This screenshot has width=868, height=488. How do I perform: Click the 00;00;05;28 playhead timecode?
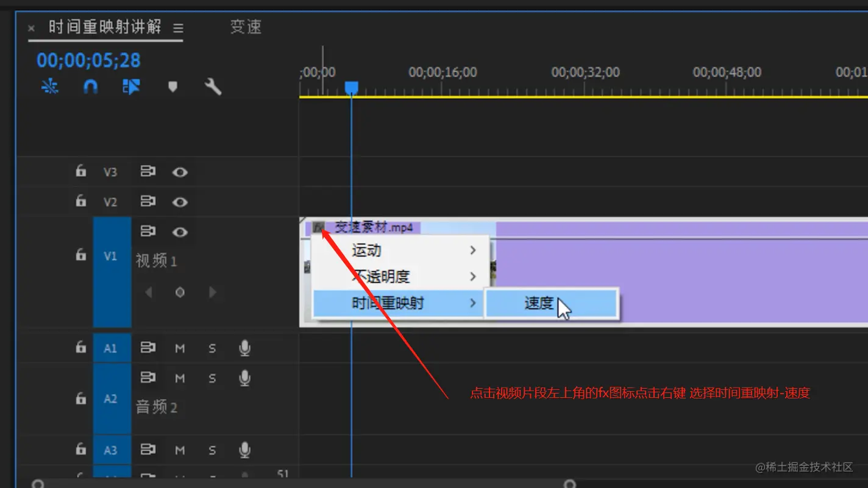[88, 60]
